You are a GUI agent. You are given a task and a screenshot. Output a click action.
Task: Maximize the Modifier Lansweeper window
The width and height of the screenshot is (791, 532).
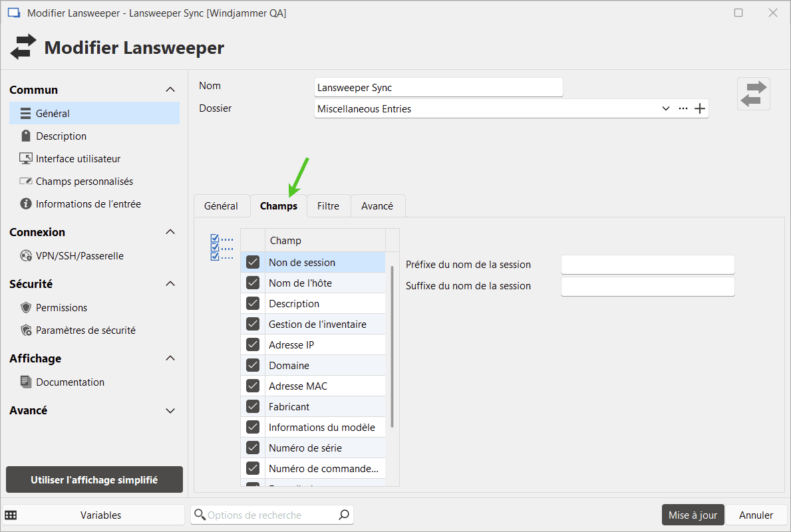pyautogui.click(x=738, y=13)
